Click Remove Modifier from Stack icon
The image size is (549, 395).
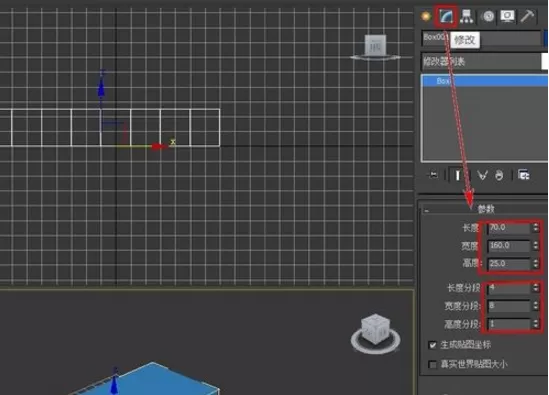coord(499,175)
